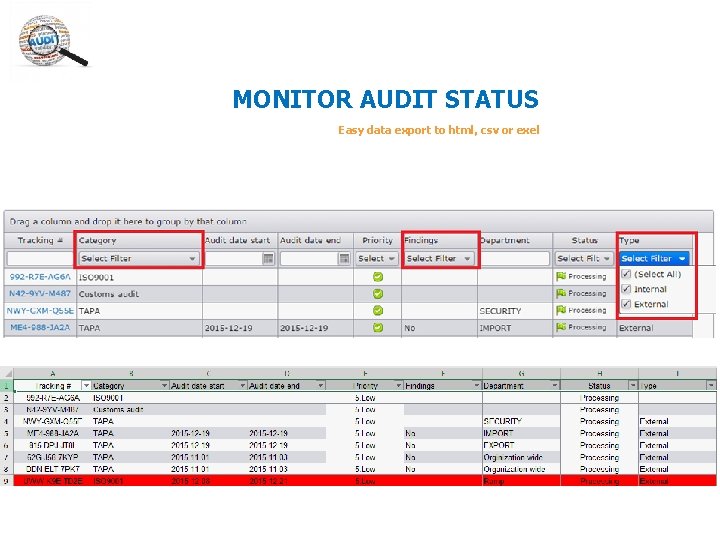Select Excel column A header
This screenshot has height=540, width=720.
[53, 373]
